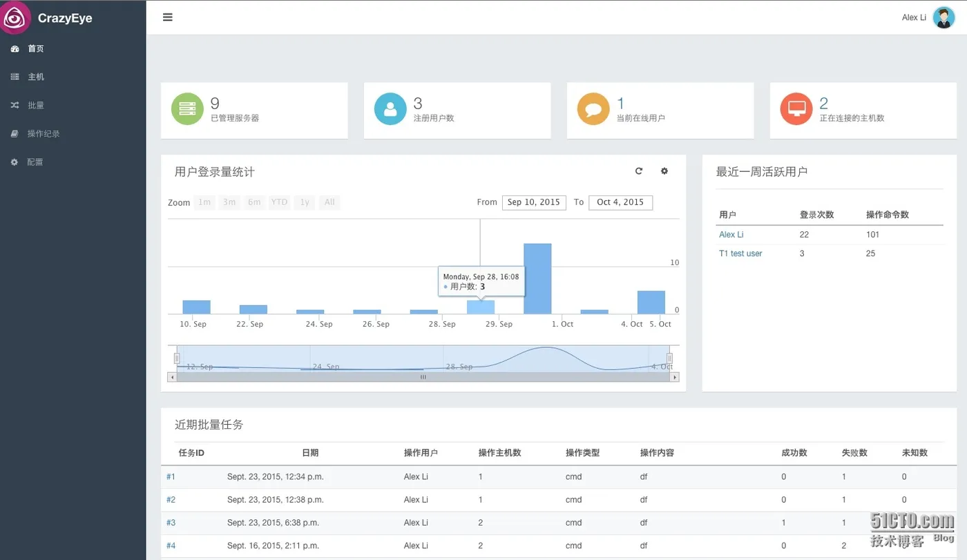Click the navigator horizontal scrollbar thumb
The width and height of the screenshot is (967, 560).
click(x=423, y=377)
